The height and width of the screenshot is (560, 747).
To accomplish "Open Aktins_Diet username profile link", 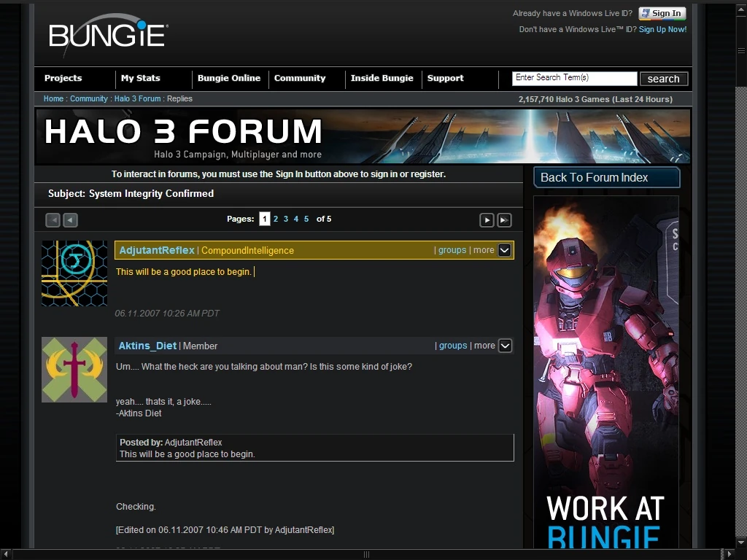I will [x=147, y=346].
